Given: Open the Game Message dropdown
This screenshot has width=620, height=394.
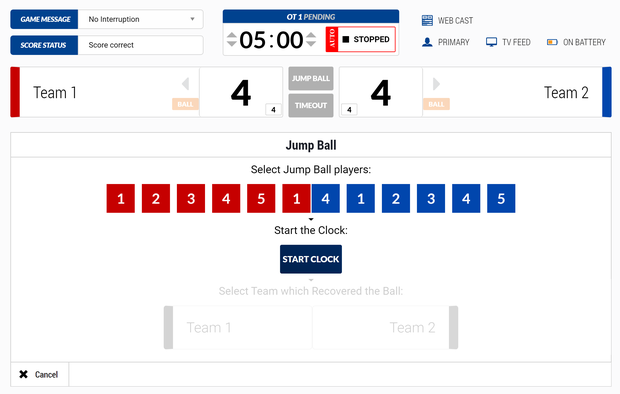Looking at the screenshot, I should [x=140, y=19].
